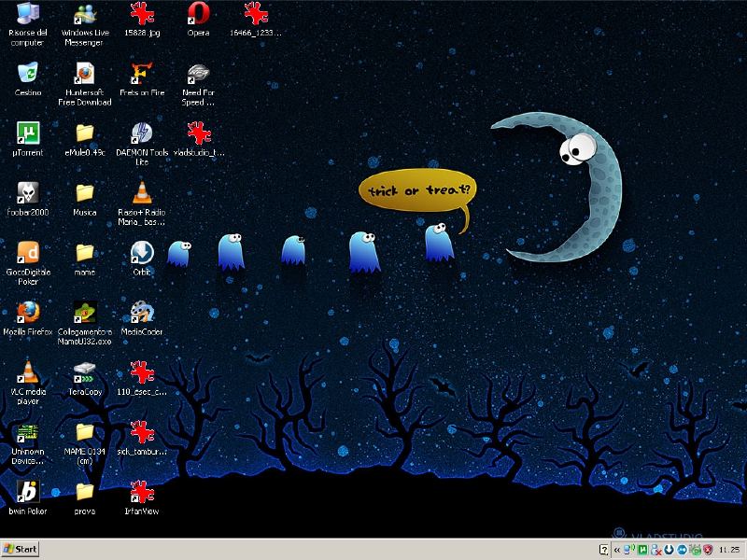The image size is (747, 560).
Task: Click the taskbar clock showing 11.25
Action: [728, 549]
